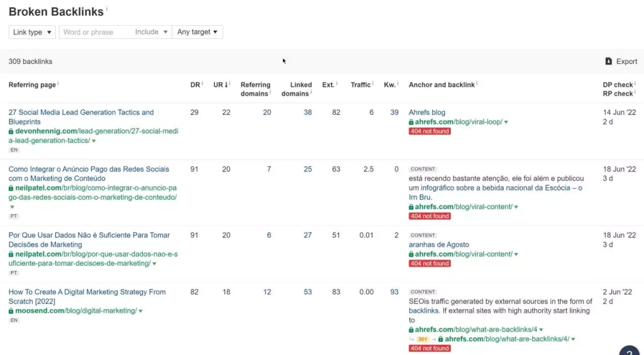Open ahrefs.com/blog/what-are-backlinks/4 backlink

[x=476, y=330]
